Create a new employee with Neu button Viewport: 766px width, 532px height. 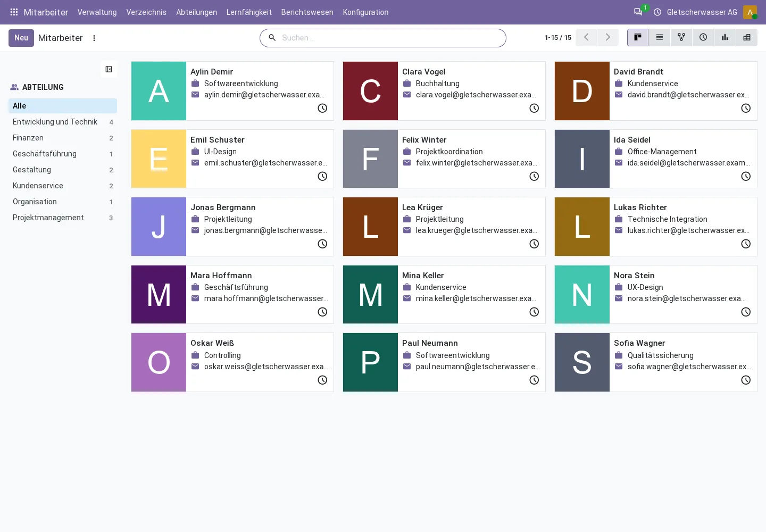tap(21, 38)
